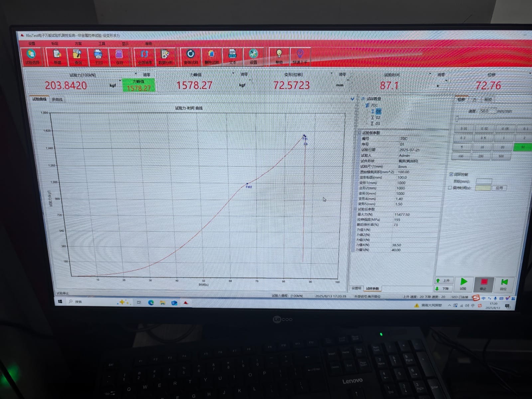This screenshot has width=532, height=399.
Task: Switch to the 多曲线 multi-curve tab
Action: tap(57, 99)
